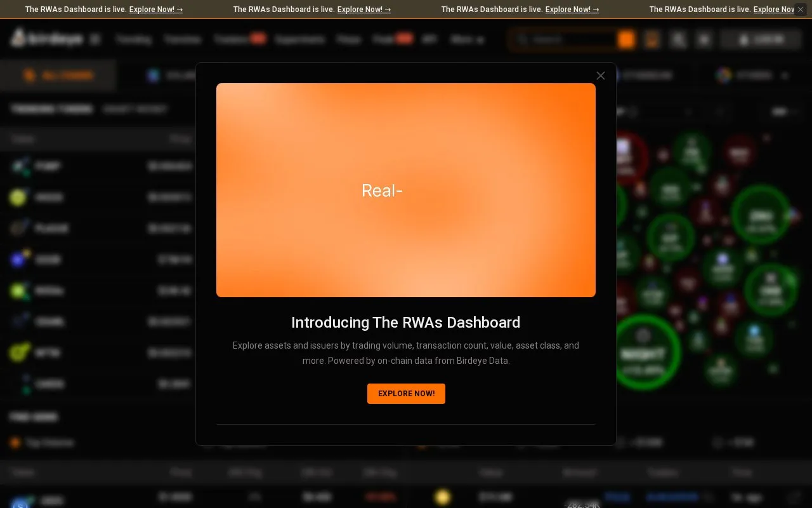
Task: Click the "Introducing The RWAs Dashboard" heading
Action: pyautogui.click(x=406, y=323)
